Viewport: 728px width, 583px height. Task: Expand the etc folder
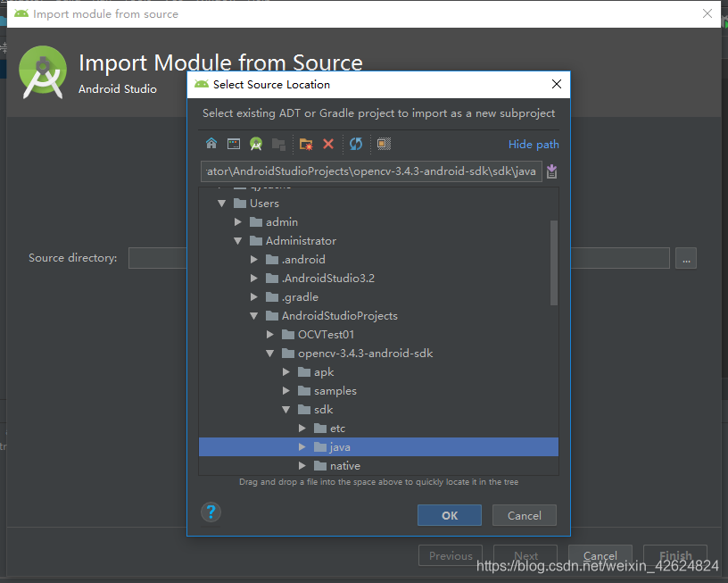pyautogui.click(x=302, y=429)
